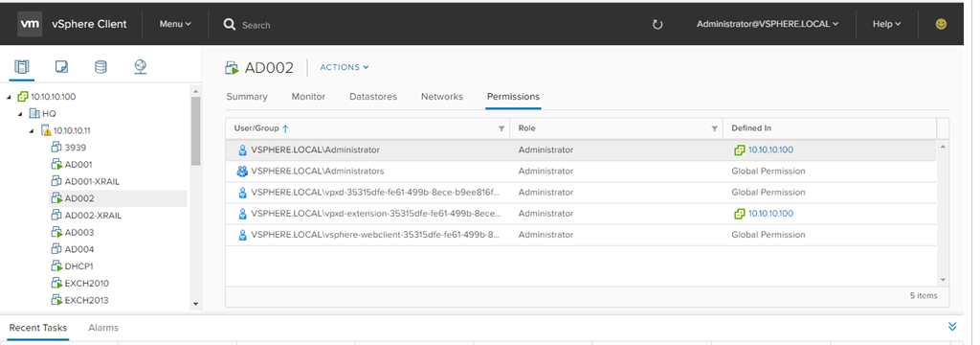Toggle User/Group sort arrow
Image resolution: width=980 pixels, height=345 pixels.
click(x=285, y=128)
